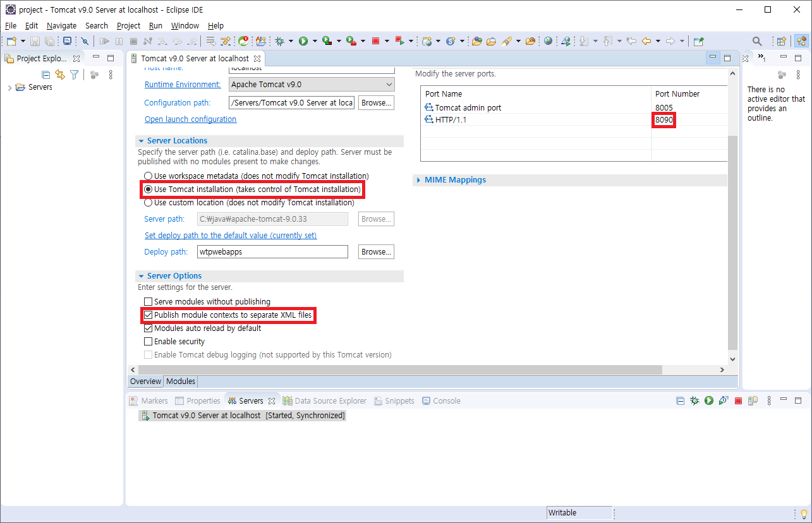
Task: Click Open launch configuration link
Action: [x=190, y=119]
